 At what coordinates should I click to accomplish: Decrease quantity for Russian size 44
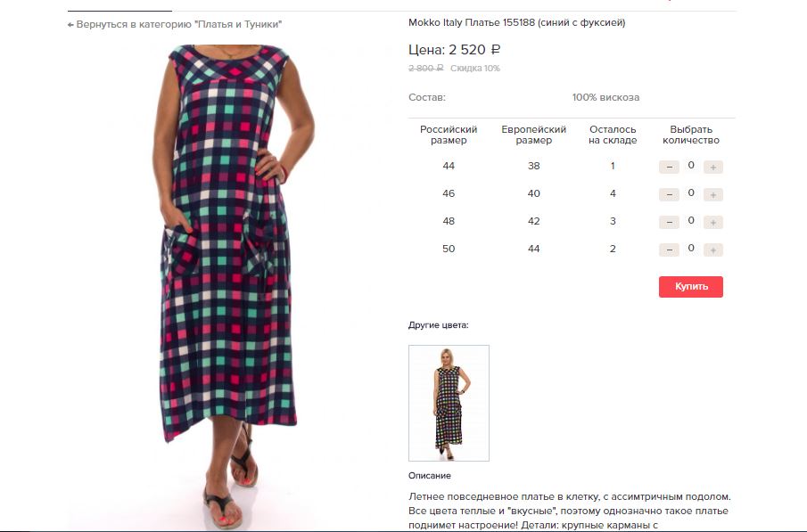click(669, 168)
